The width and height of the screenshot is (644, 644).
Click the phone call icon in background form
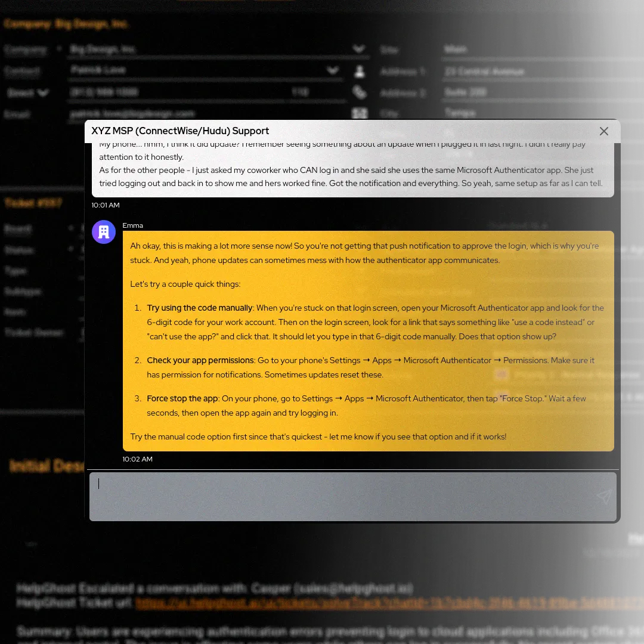click(360, 92)
